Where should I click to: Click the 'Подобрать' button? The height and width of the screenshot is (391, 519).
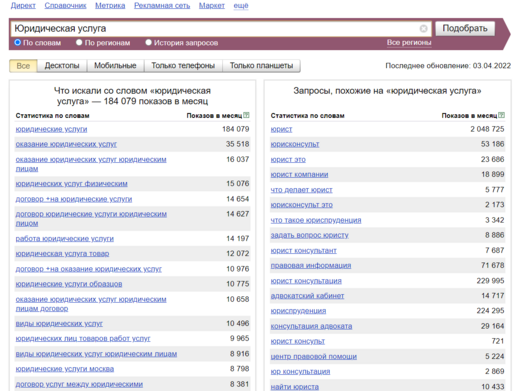pos(465,28)
